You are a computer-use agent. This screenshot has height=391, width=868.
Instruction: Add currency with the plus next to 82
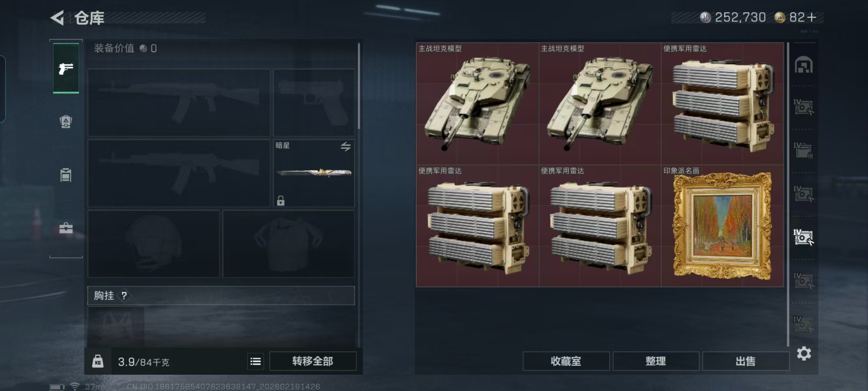tap(811, 17)
